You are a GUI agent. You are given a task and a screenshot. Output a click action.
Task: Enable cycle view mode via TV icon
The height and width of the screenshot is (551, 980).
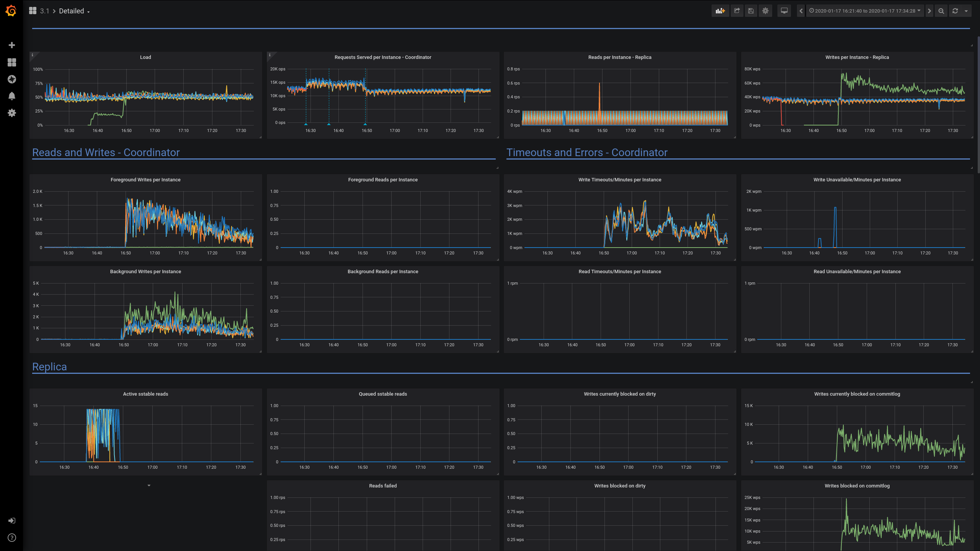click(784, 11)
